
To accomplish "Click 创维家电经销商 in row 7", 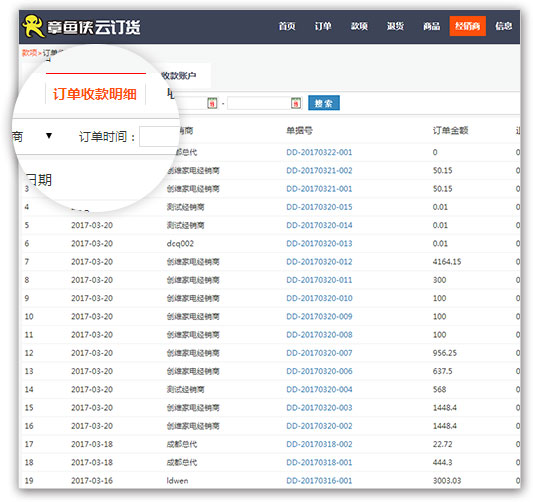I will (x=193, y=262).
